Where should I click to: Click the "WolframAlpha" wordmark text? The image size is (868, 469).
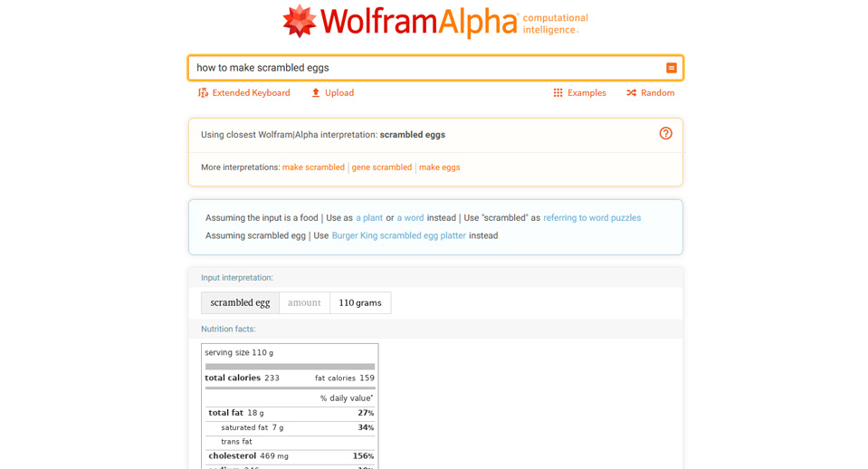point(419,22)
